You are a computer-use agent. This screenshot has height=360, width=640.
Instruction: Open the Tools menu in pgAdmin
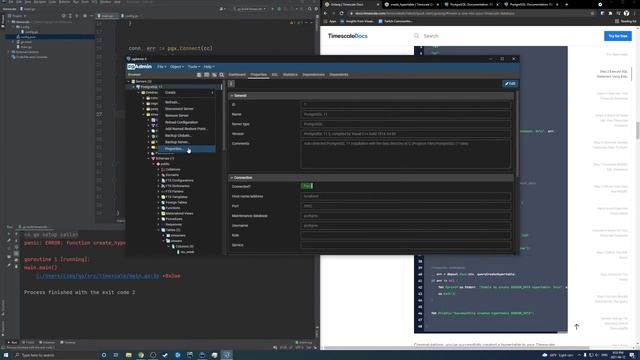tap(194, 67)
